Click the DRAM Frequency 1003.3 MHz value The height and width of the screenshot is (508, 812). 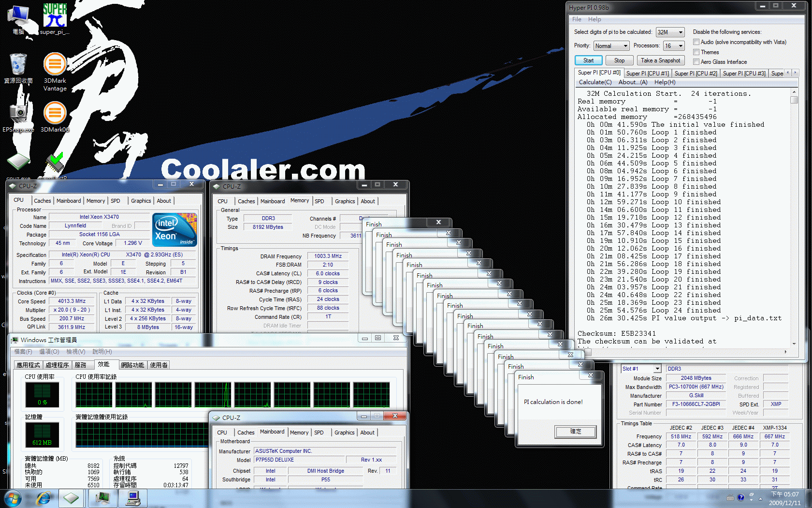pyautogui.click(x=328, y=256)
